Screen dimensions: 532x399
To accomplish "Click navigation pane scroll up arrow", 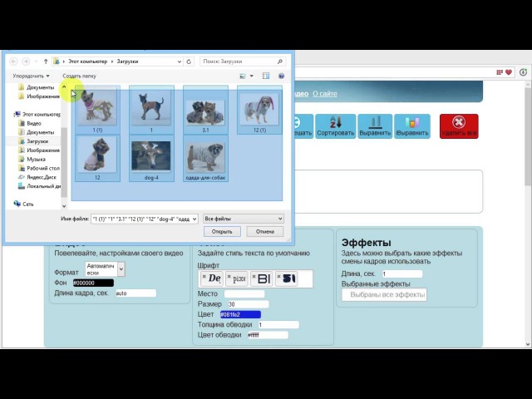I will 64,87.
